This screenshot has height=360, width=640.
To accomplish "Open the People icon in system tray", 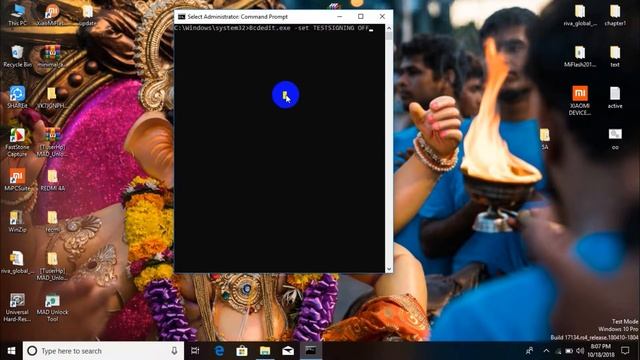I will [x=529, y=351].
